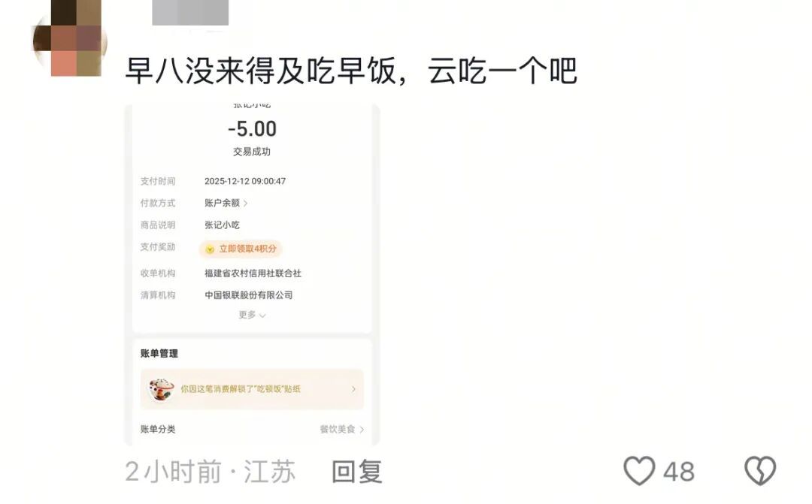Open sticker banner arrow for 吃顿饭 sticker
812x504 pixels.
[x=353, y=389]
